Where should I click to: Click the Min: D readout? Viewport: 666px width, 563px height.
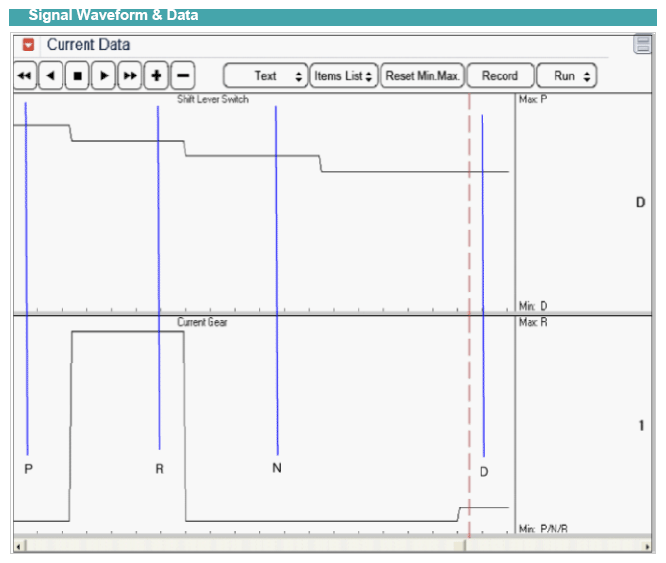coord(533,306)
